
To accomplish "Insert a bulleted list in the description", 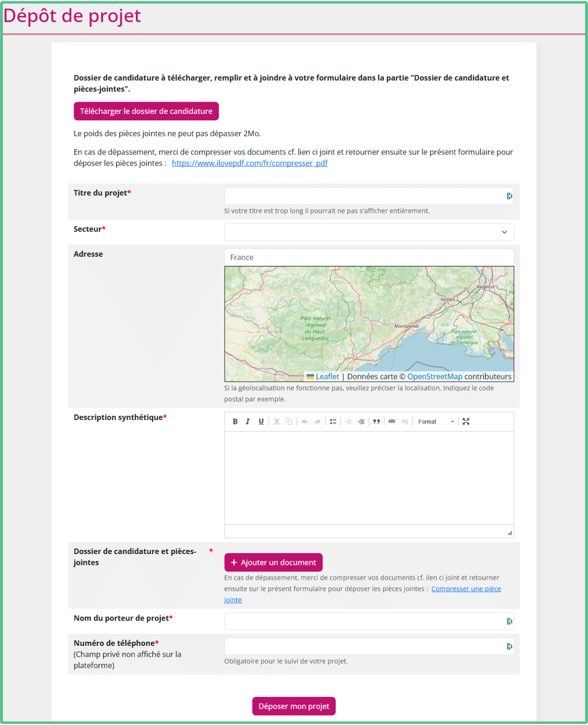I will coord(333,422).
